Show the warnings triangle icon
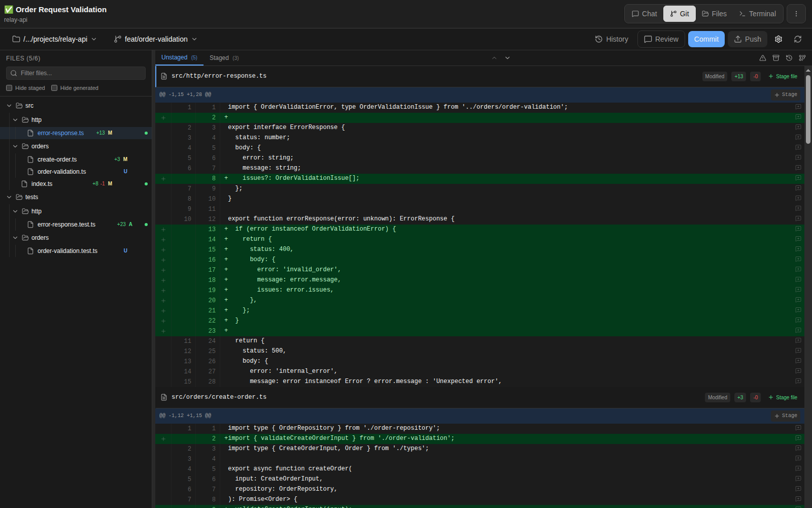The height and width of the screenshot is (508, 812). (x=762, y=58)
